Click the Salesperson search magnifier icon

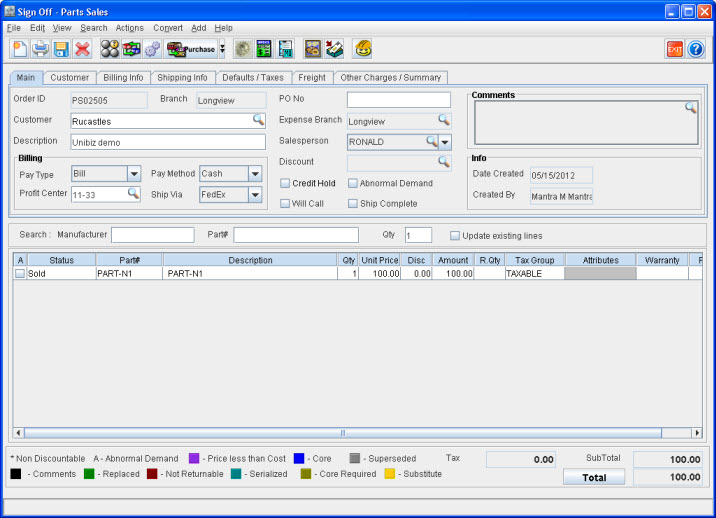pos(432,141)
